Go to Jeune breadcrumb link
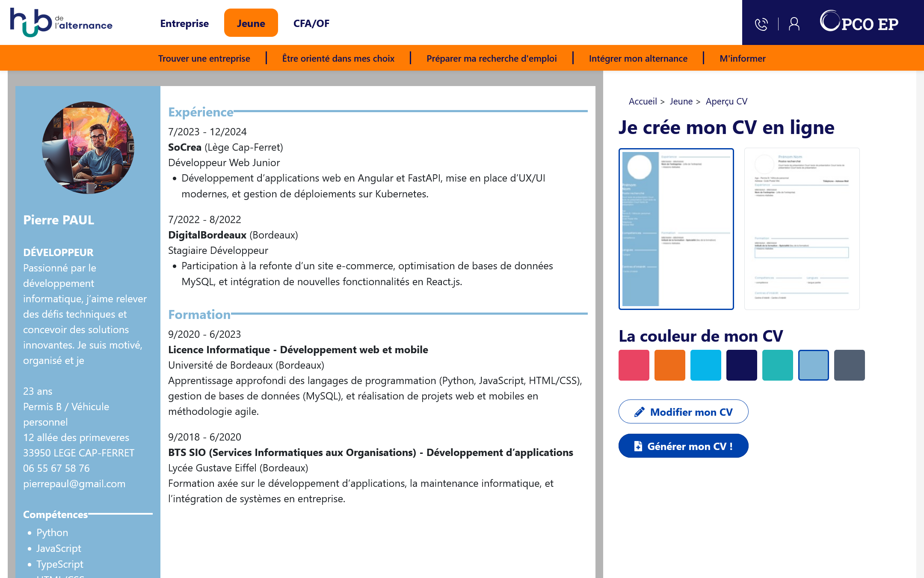Screen dimensions: 924x578 coord(681,101)
